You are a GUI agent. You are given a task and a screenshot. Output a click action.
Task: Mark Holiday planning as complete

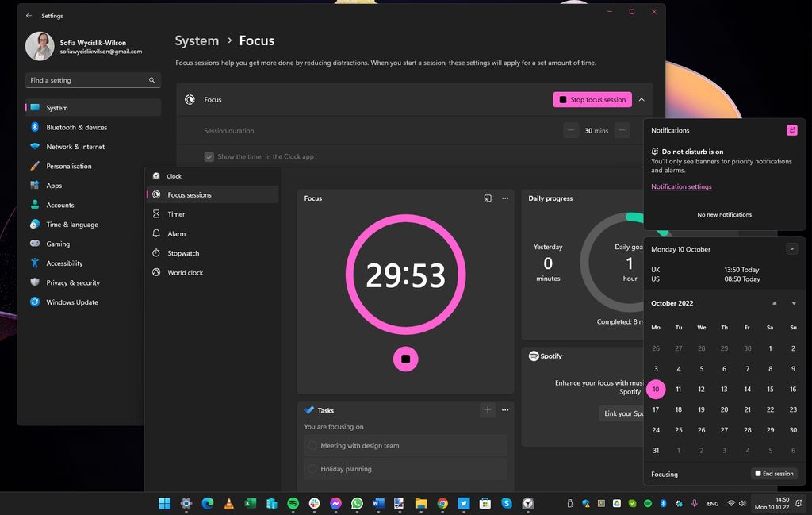(x=311, y=468)
